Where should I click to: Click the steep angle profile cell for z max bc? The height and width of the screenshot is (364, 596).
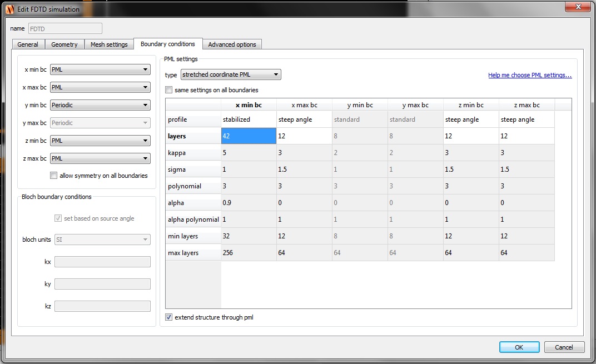click(x=527, y=119)
